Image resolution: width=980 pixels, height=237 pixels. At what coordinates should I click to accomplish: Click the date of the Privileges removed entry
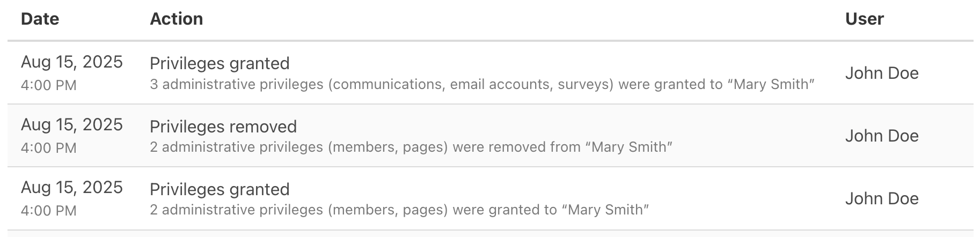tap(72, 125)
